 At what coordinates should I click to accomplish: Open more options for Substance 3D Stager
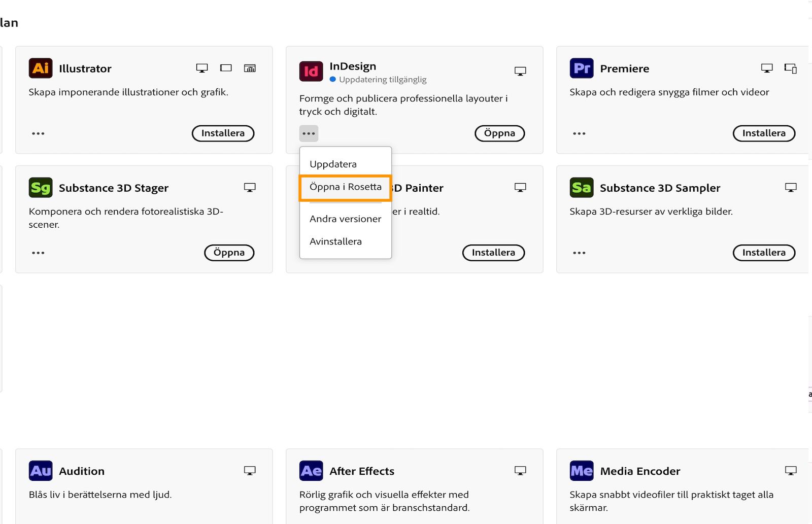38,253
